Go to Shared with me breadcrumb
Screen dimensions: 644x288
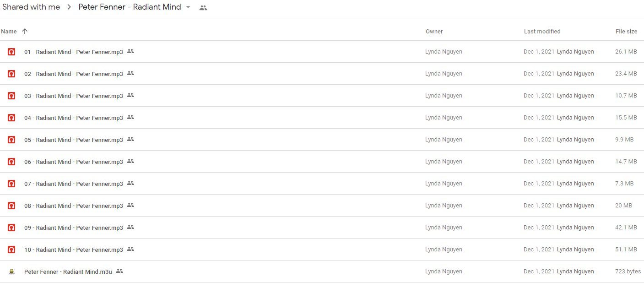(x=31, y=7)
